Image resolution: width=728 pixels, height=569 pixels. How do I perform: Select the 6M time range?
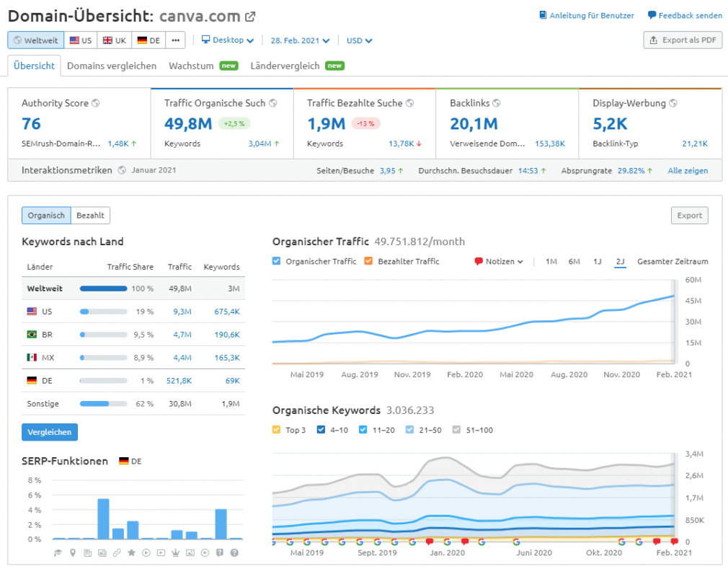[574, 262]
